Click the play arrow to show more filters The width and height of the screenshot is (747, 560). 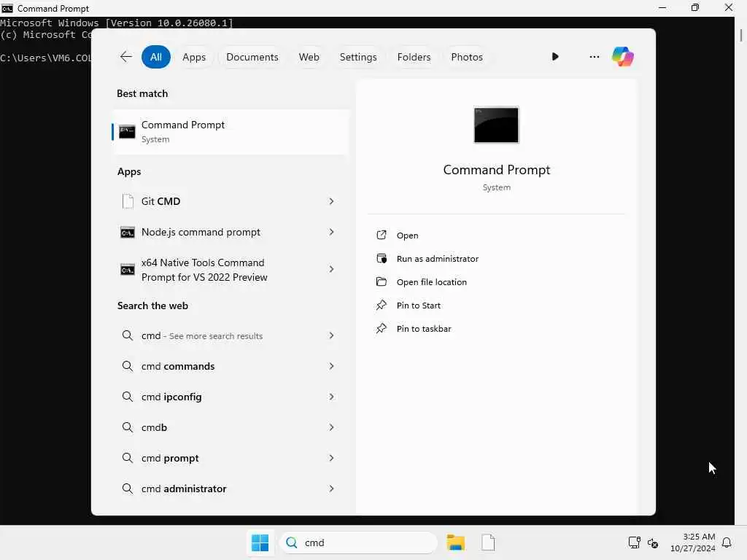[555, 57]
